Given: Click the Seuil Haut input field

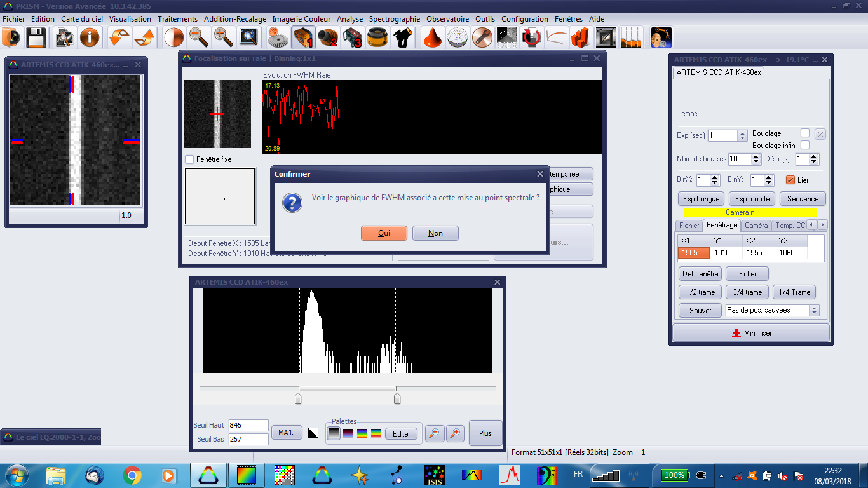Looking at the screenshot, I should coord(248,426).
